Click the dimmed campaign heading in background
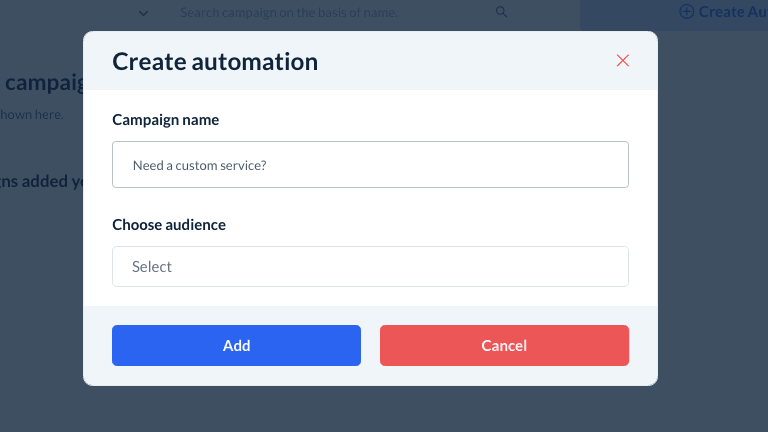The height and width of the screenshot is (432, 768). click(42, 83)
